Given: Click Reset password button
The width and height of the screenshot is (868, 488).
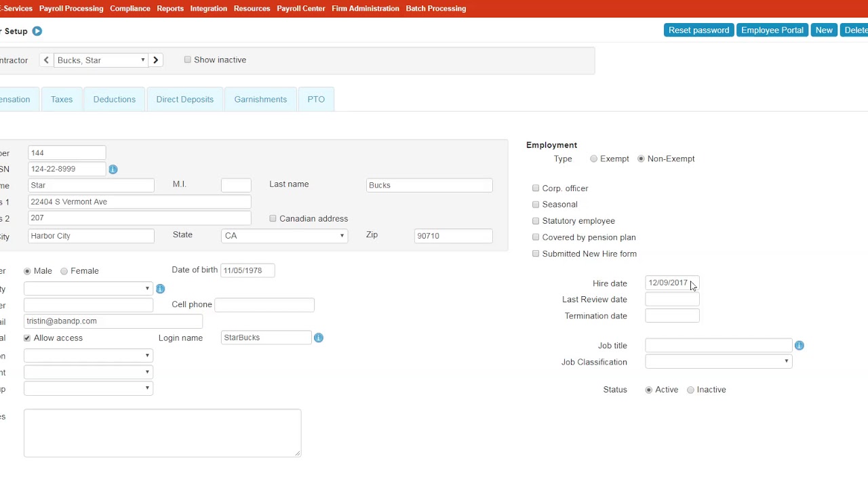Looking at the screenshot, I should point(698,30).
